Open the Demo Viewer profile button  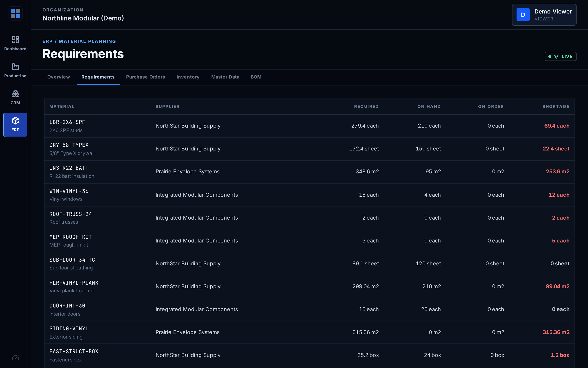click(x=544, y=15)
